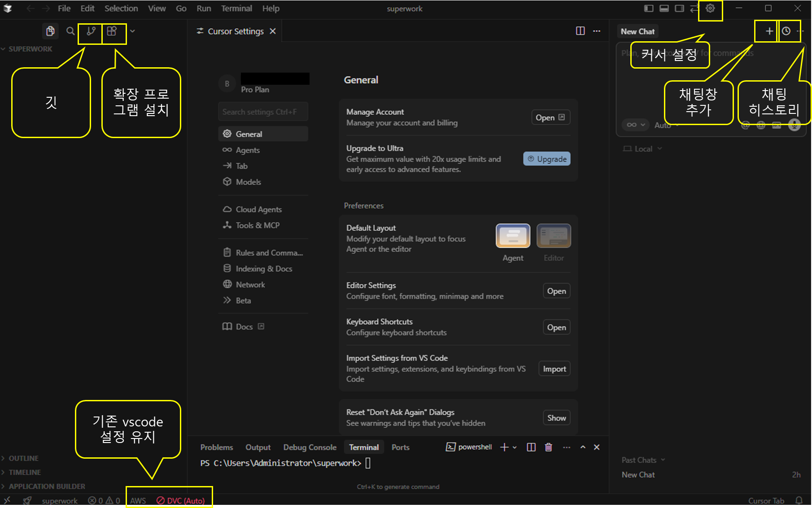
Task: Maximize the panel with the up chevron
Action: 583,447
